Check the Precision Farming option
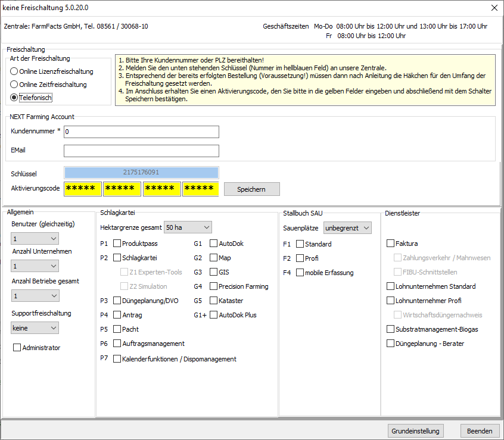This screenshot has width=504, height=440. (x=213, y=286)
